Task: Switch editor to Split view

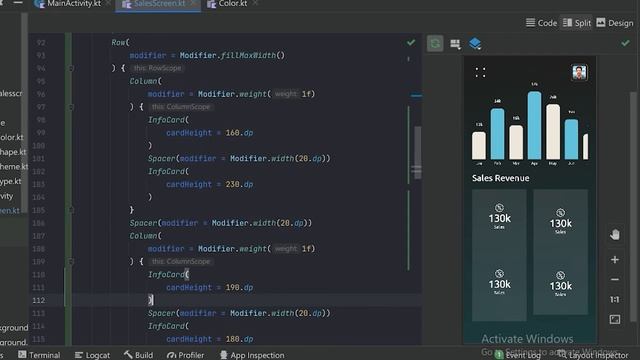Action: 577,23
